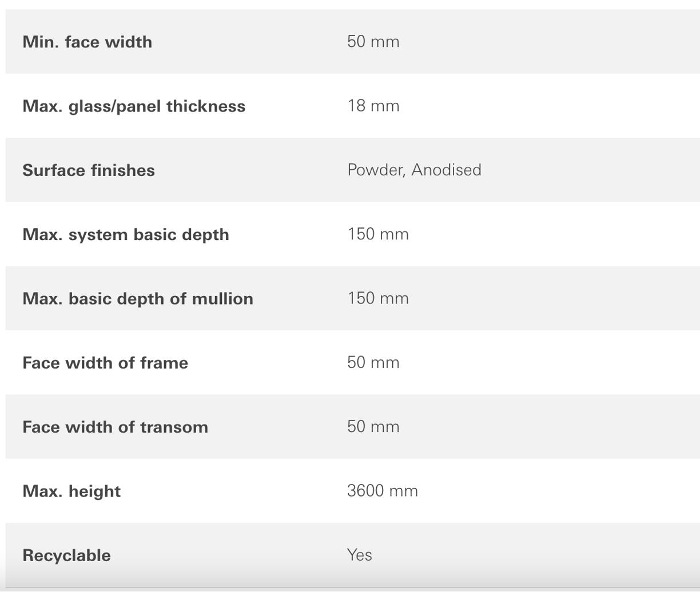This screenshot has width=700, height=592.
Task: Select the 'Surface finishes' label
Action: [x=89, y=170]
